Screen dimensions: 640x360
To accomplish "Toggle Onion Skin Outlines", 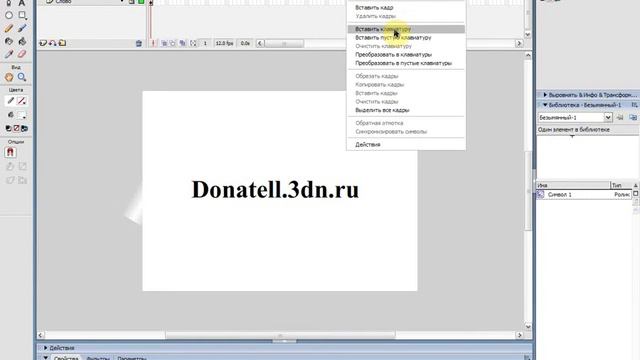I will point(173,43).
